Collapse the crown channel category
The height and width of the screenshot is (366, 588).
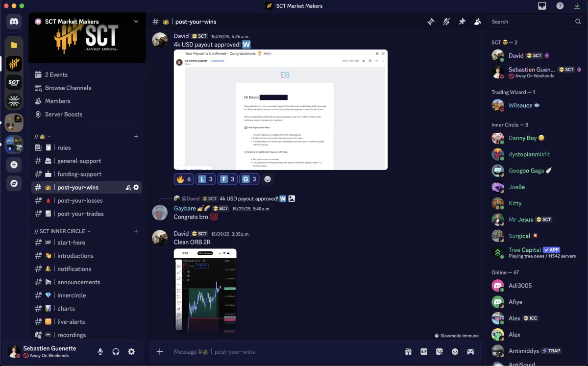[x=43, y=136]
